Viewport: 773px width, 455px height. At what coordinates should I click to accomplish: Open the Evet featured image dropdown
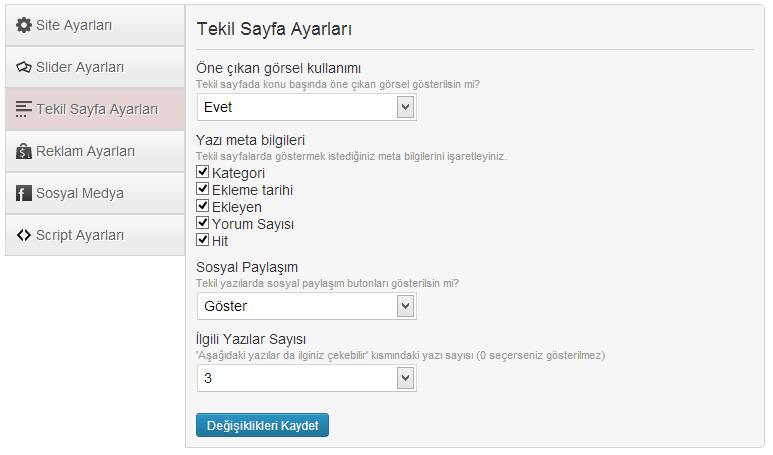click(307, 107)
